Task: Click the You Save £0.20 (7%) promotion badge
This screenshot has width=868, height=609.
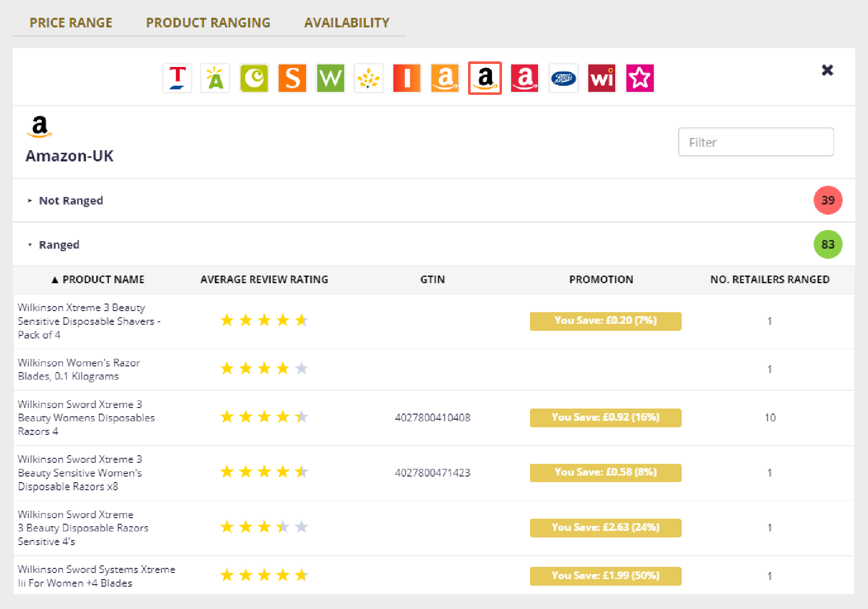Action: [x=606, y=321]
